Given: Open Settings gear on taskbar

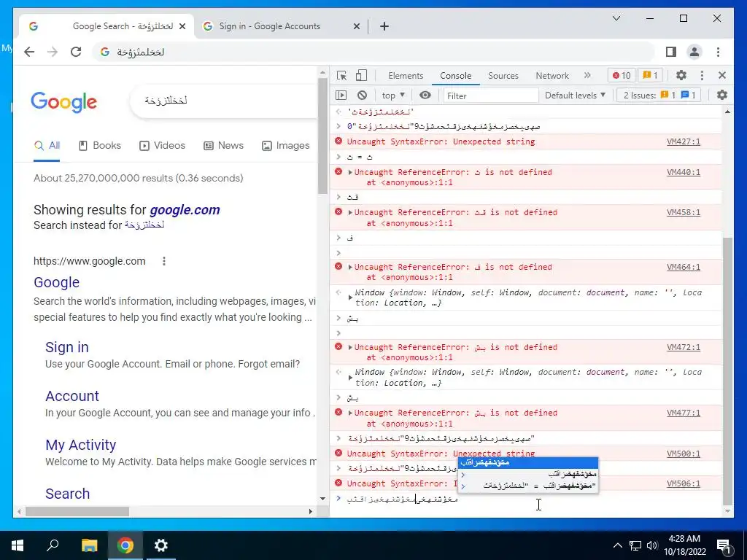Looking at the screenshot, I should coord(161,545).
